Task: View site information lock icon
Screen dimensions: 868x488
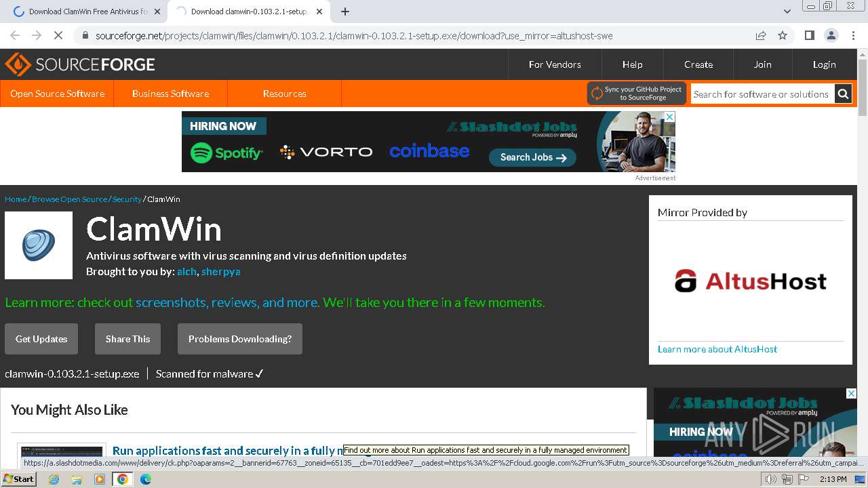Action: click(x=85, y=35)
